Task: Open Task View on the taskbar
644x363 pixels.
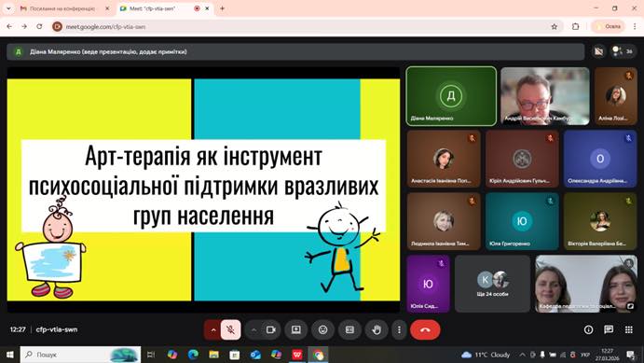Action: click(151, 355)
